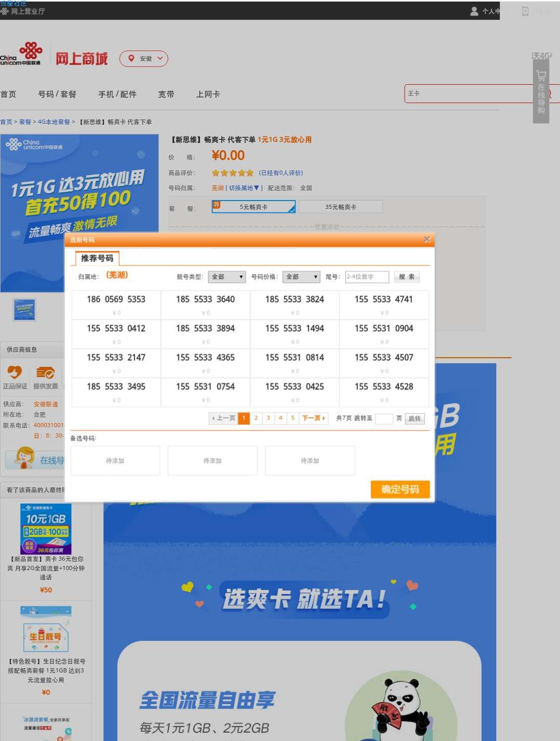Open the 靓号类型 dropdown
This screenshot has height=741, width=560.
(x=226, y=277)
